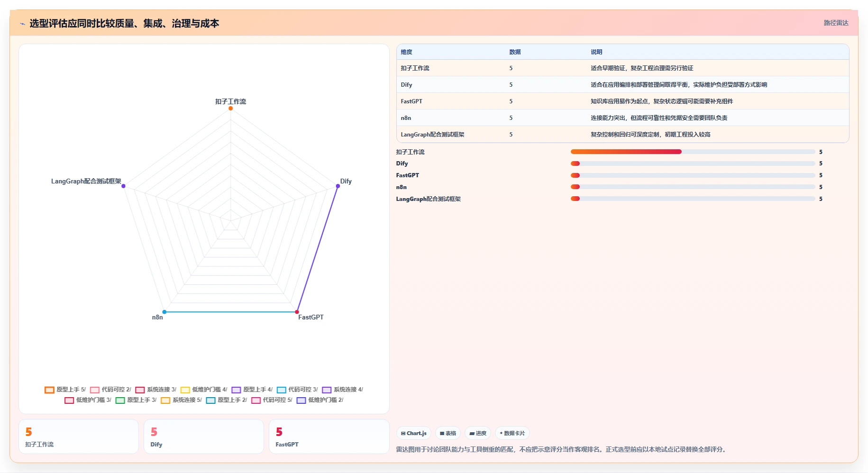868x473 pixels.
Task: Click the Dify label in the progress list
Action: click(402, 164)
